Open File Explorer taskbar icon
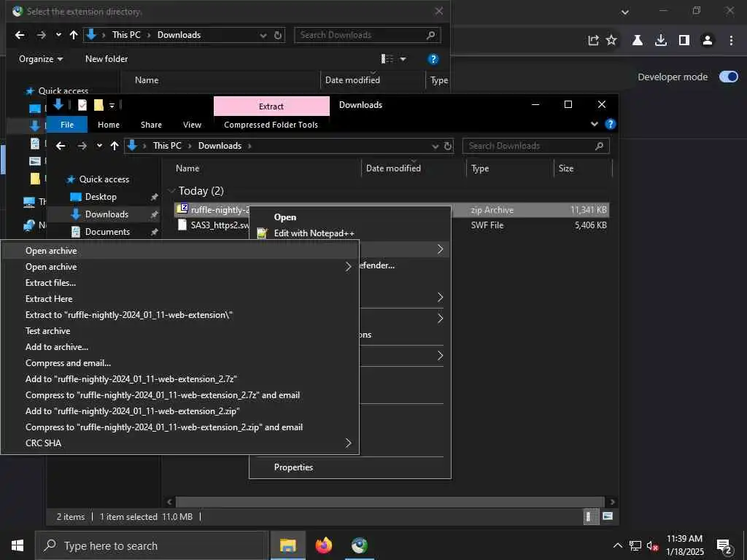Screen dimensions: 747x560 pyautogui.click(x=287, y=545)
